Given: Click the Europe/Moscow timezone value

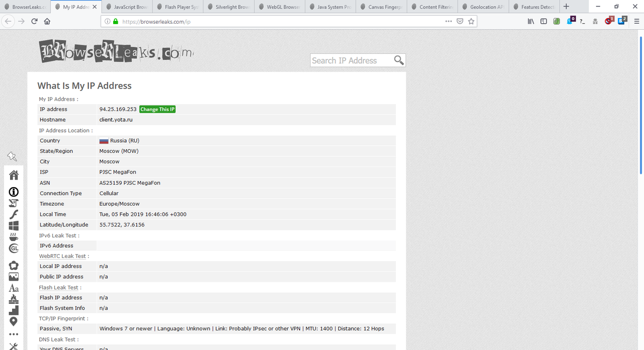Looking at the screenshot, I should 119,204.
